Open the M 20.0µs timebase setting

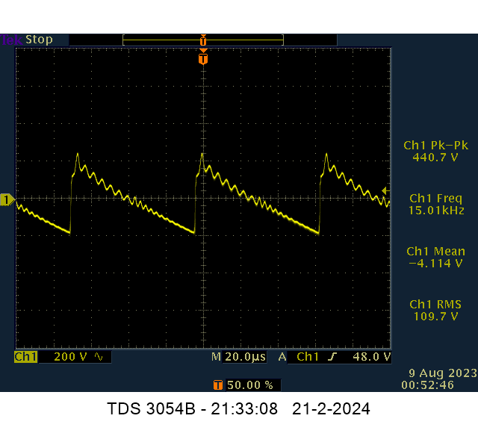238,357
